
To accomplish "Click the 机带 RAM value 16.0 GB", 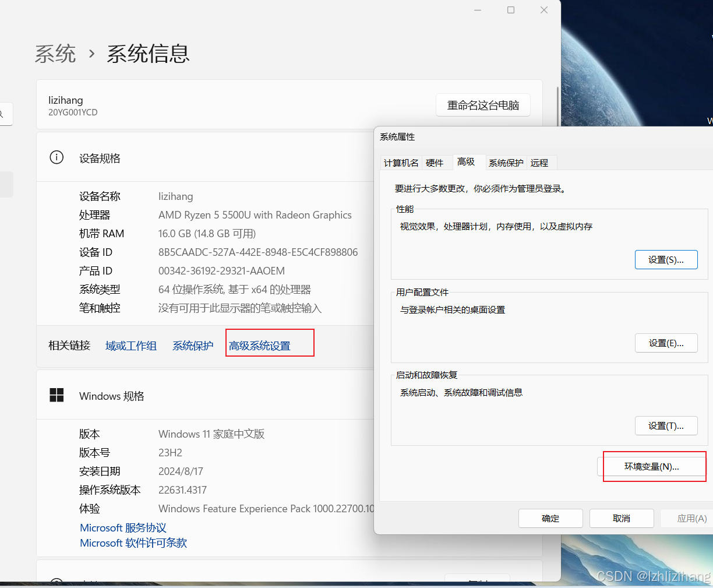I will click(207, 234).
